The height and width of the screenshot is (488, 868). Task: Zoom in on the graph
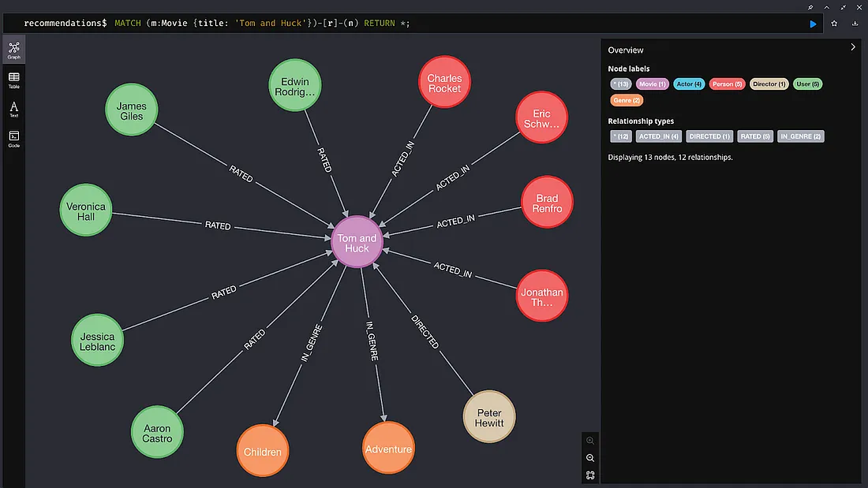[590, 441]
